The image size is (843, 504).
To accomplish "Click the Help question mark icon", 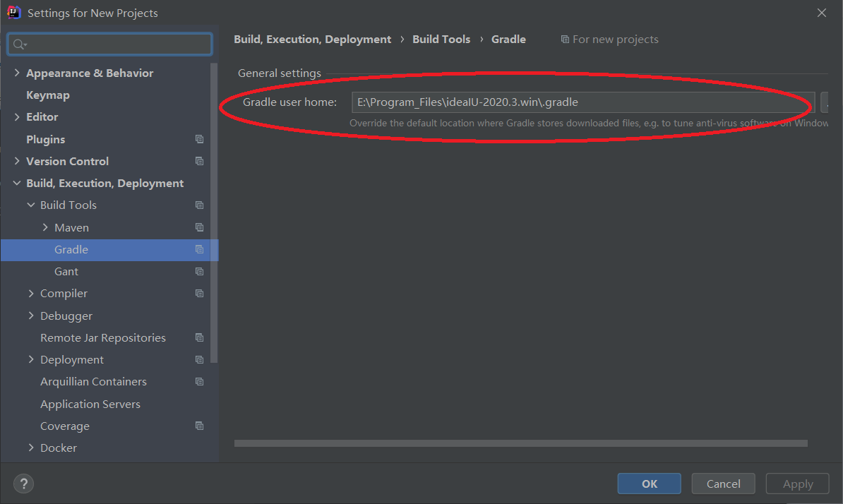I will point(23,484).
